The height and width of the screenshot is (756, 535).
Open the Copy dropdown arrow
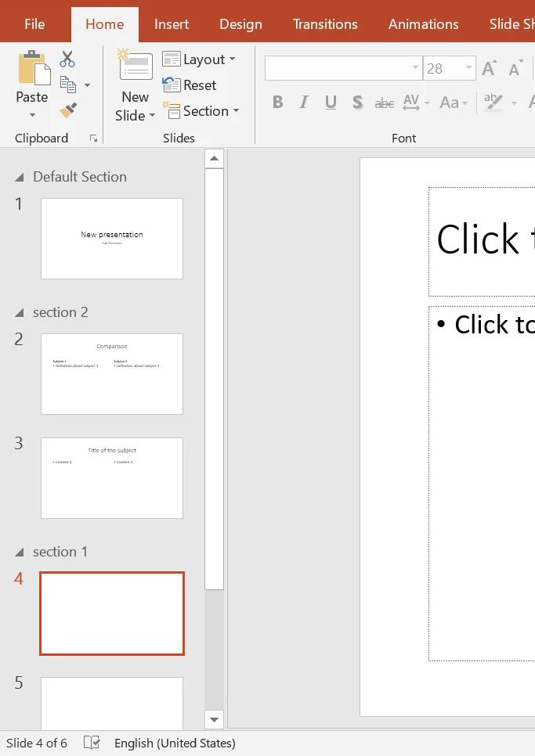tap(87, 85)
